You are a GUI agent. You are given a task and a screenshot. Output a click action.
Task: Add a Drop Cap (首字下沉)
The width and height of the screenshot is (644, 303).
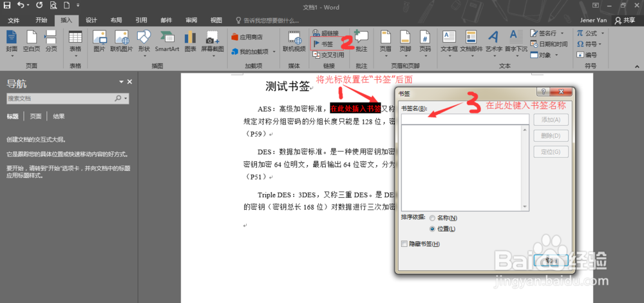[x=516, y=43]
